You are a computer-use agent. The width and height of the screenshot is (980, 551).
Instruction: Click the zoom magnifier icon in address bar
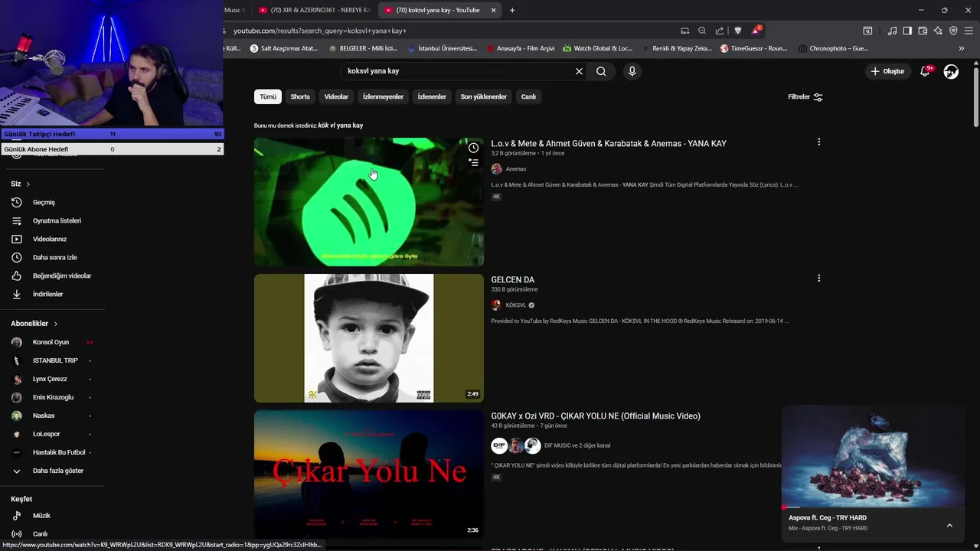pyautogui.click(x=702, y=31)
